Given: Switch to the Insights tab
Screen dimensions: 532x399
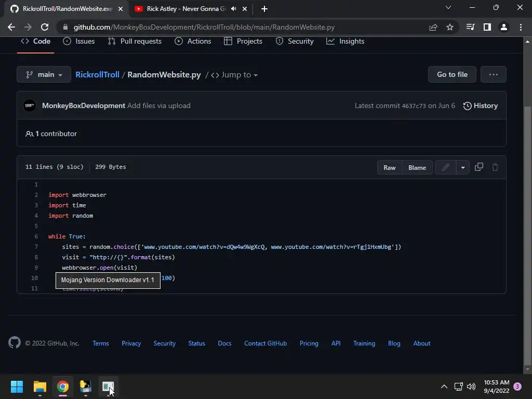Looking at the screenshot, I should [x=345, y=42].
